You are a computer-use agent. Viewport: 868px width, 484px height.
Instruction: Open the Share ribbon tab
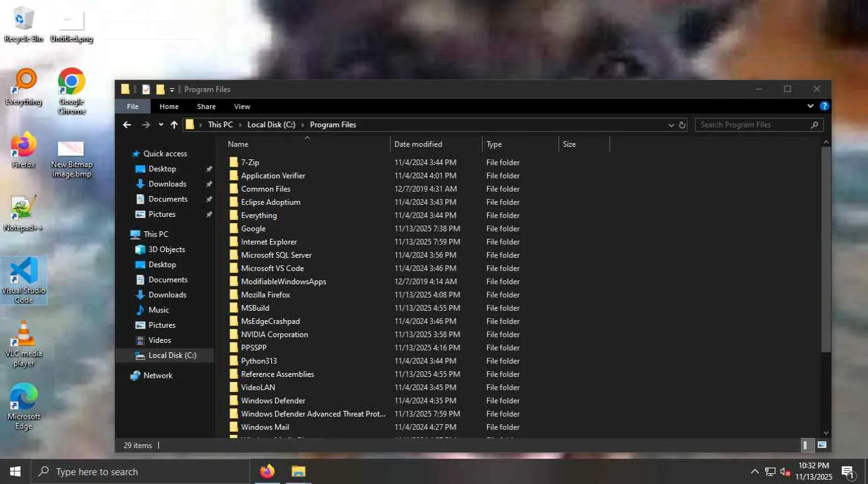206,107
